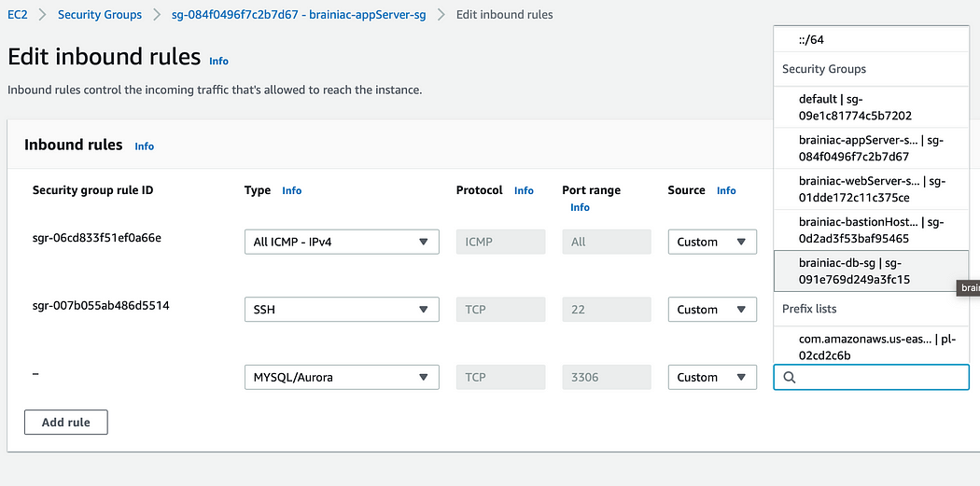This screenshot has width=980, height=486.
Task: Open the Type dropdown showing All ICMP - IPv4
Action: click(x=342, y=242)
